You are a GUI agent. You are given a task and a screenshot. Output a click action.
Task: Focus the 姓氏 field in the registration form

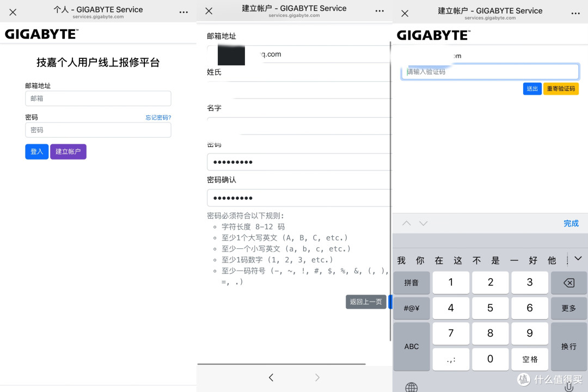tap(299, 90)
